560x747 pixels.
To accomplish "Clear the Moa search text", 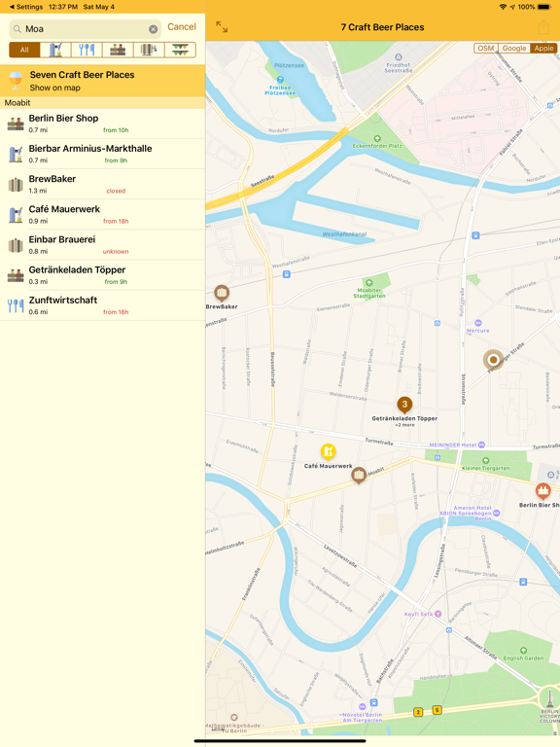I will pyautogui.click(x=153, y=29).
